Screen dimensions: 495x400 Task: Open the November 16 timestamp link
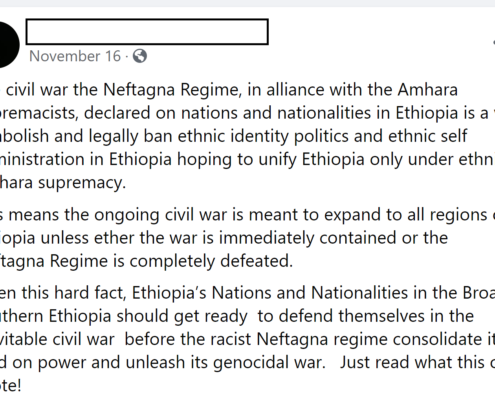coord(75,56)
